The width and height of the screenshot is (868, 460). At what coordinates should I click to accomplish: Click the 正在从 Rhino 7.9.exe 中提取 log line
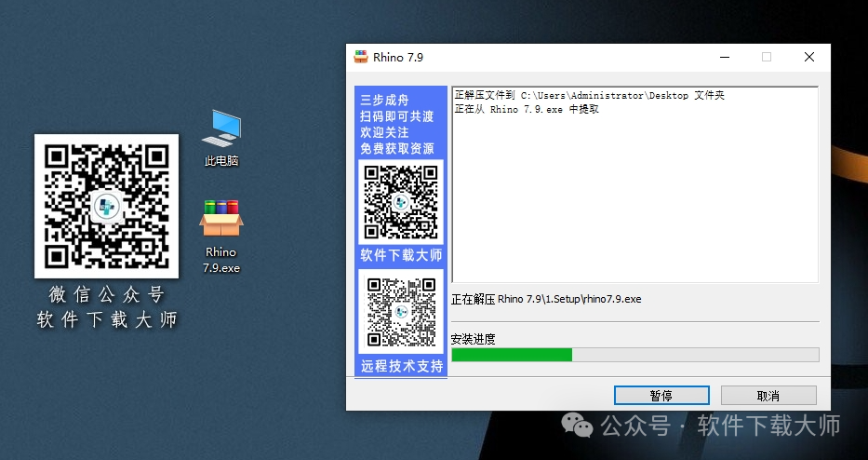point(527,110)
